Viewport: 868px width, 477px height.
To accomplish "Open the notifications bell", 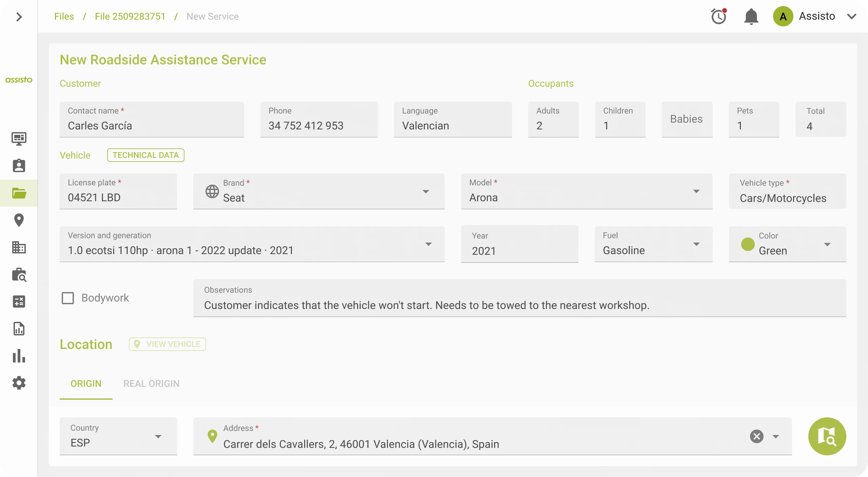I will tap(751, 16).
